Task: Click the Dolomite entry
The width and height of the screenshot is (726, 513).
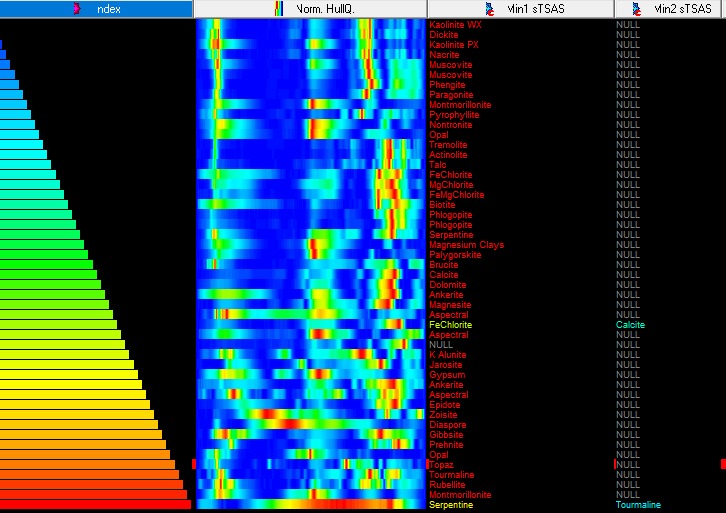Action: pos(448,285)
